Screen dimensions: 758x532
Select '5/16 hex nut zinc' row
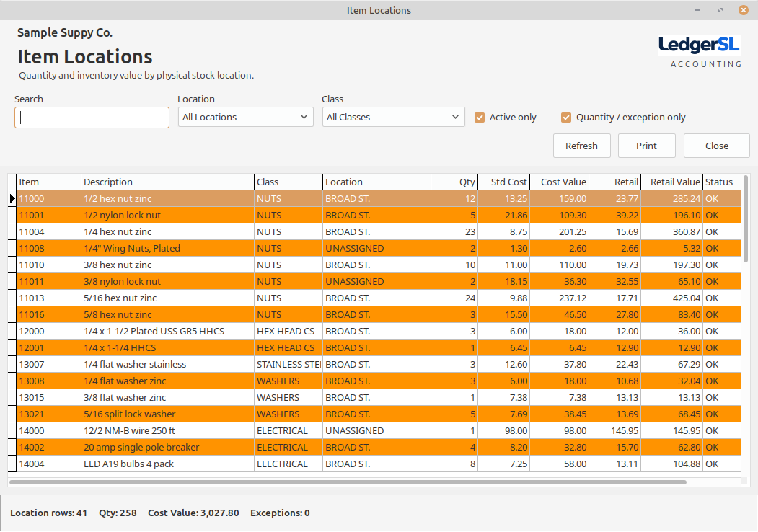coord(379,298)
